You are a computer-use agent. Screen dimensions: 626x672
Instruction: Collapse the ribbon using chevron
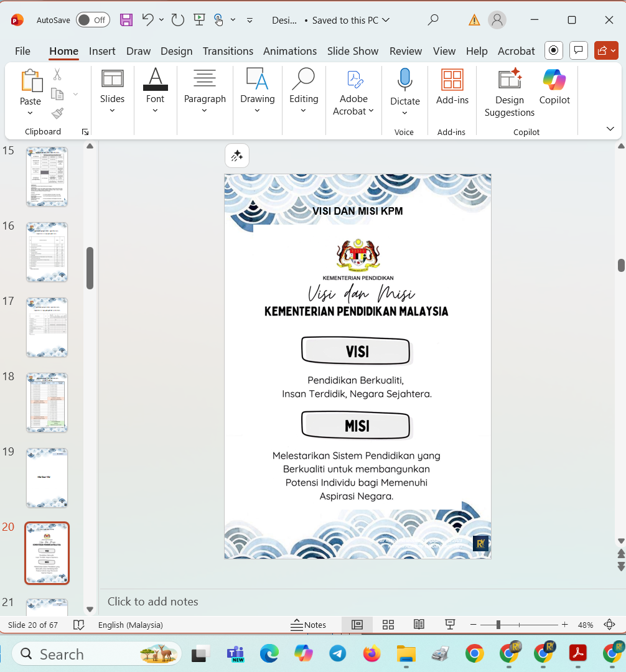[610, 129]
